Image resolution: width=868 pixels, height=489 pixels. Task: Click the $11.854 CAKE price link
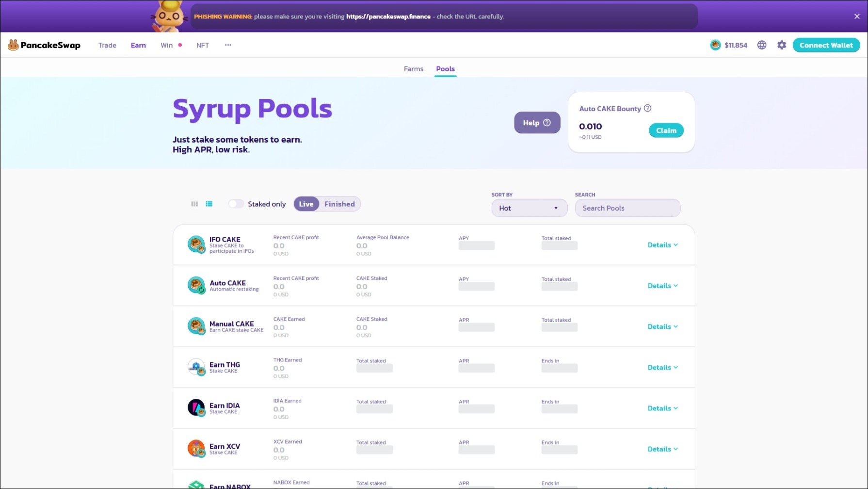coord(736,45)
